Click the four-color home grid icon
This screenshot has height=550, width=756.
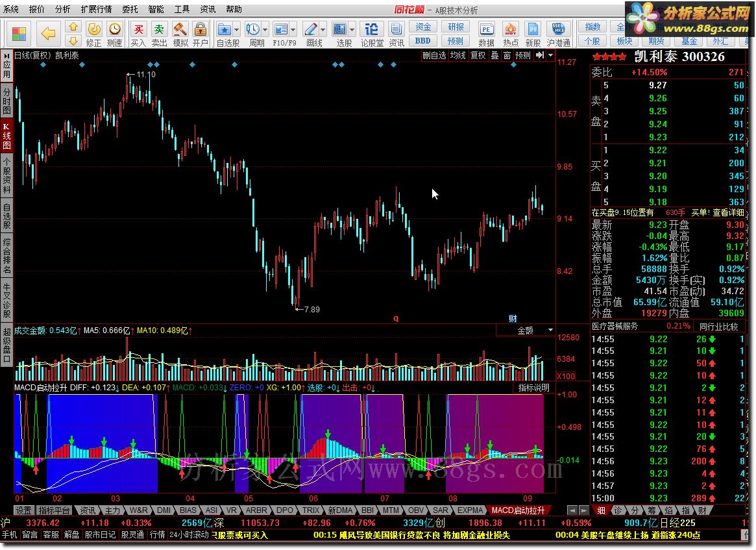coord(19,34)
